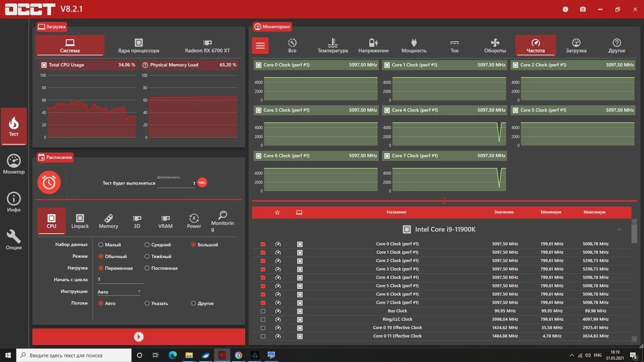Select the Частота frequency filter
The image size is (644, 362).
[x=536, y=46]
